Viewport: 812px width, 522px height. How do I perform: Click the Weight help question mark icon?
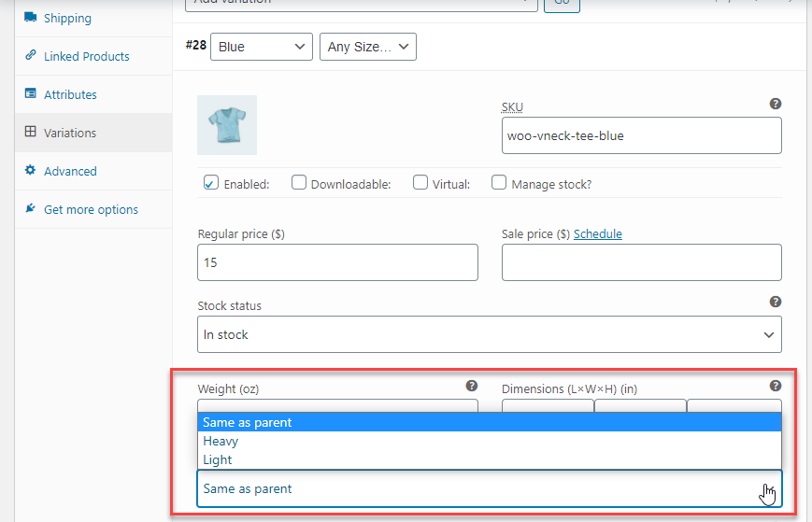(x=471, y=386)
